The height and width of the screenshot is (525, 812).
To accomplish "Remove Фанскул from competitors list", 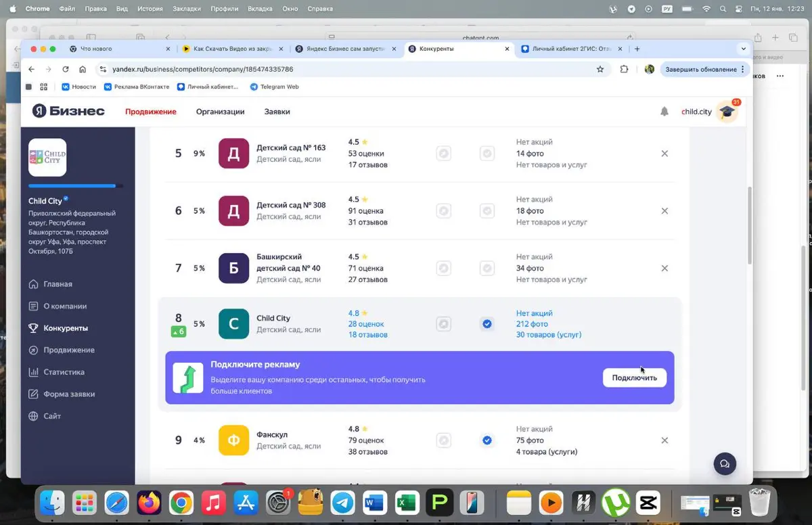I will pos(664,440).
